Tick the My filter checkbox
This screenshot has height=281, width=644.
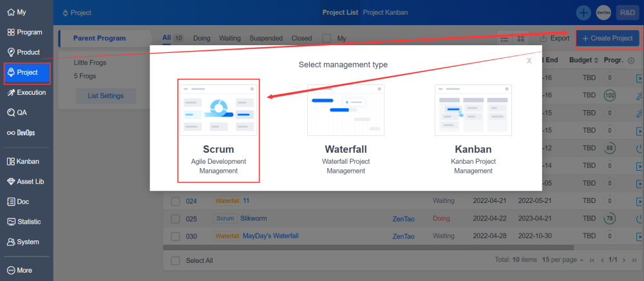[x=327, y=39]
